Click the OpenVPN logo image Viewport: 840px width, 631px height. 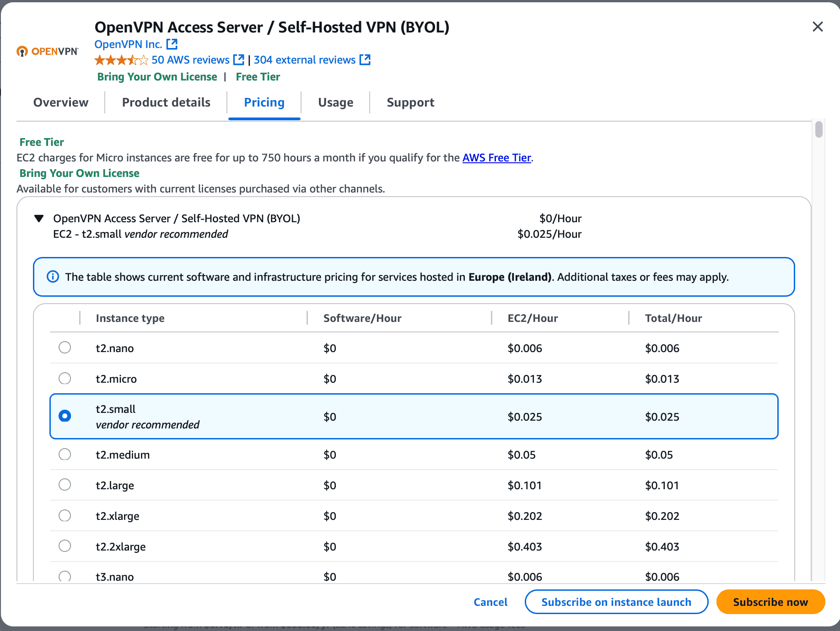[48, 51]
